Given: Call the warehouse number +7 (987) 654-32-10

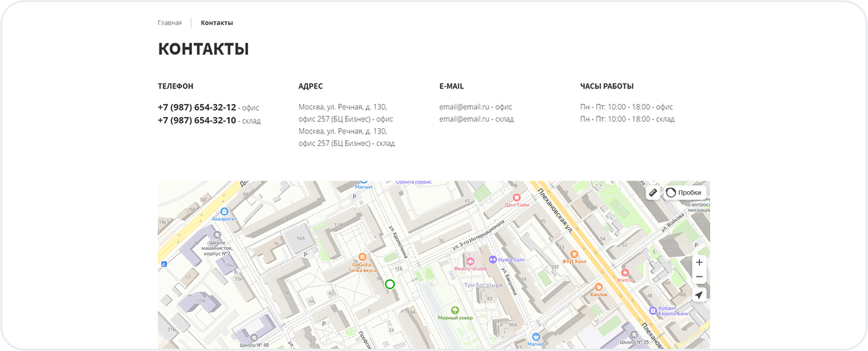Looking at the screenshot, I should [196, 120].
